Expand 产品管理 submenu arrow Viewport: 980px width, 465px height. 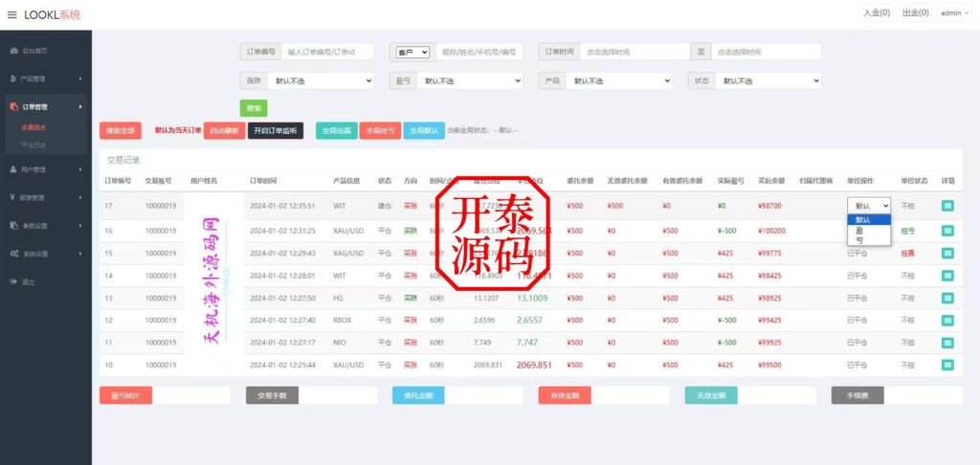coord(80,78)
